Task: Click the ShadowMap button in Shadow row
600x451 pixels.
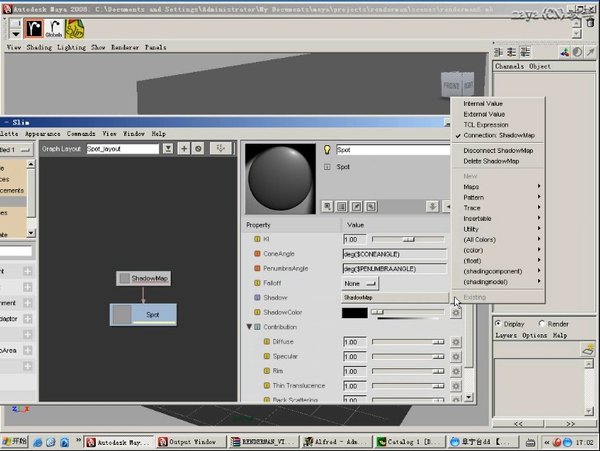Action: click(394, 298)
